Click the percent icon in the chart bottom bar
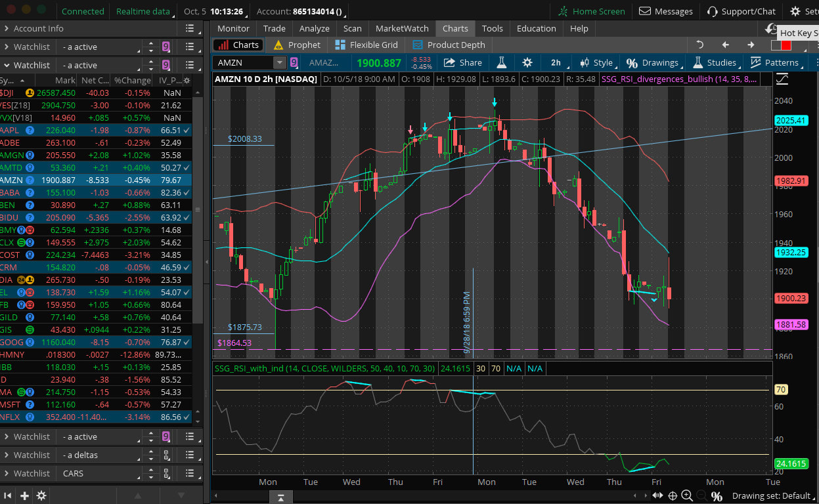Screen dimensions: 819x504 [717, 496]
